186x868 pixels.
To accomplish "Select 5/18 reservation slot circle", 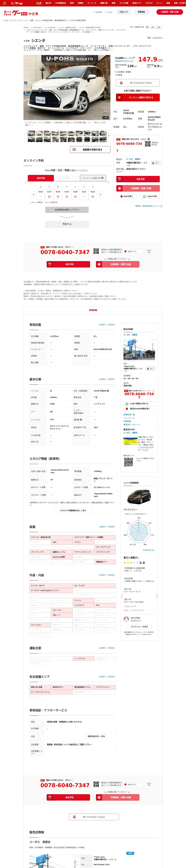I will tap(58, 196).
